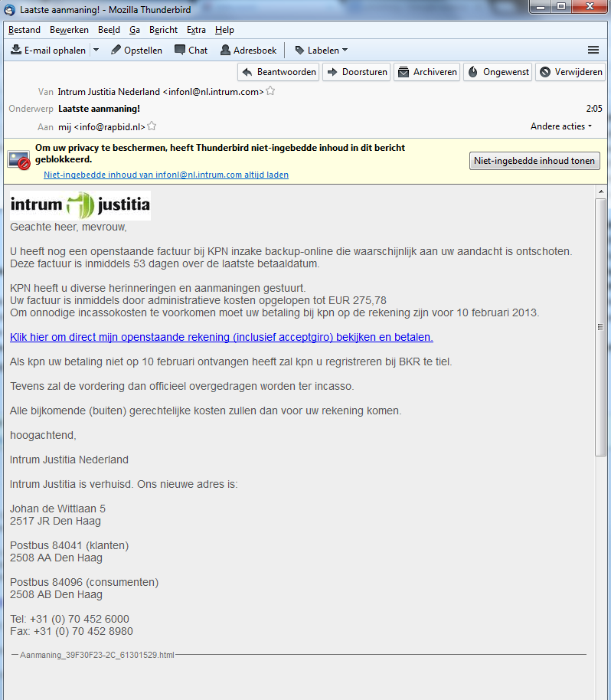Click the blocked remote content icon
This screenshot has height=700, width=611.
pyautogui.click(x=18, y=161)
